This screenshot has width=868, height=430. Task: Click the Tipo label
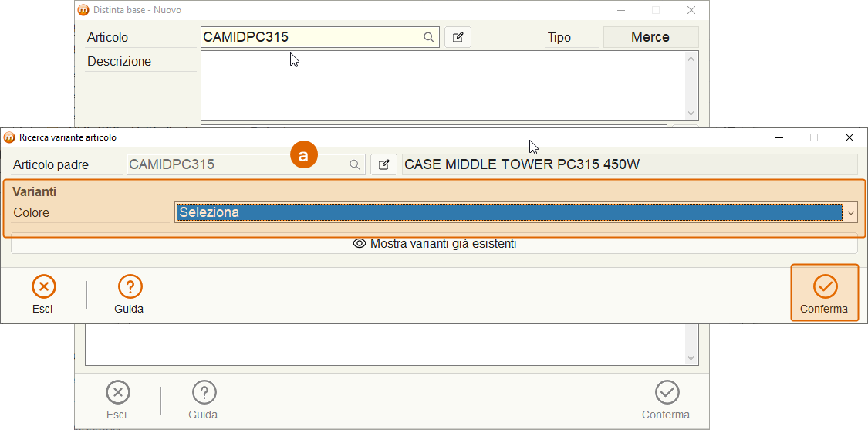(x=559, y=37)
